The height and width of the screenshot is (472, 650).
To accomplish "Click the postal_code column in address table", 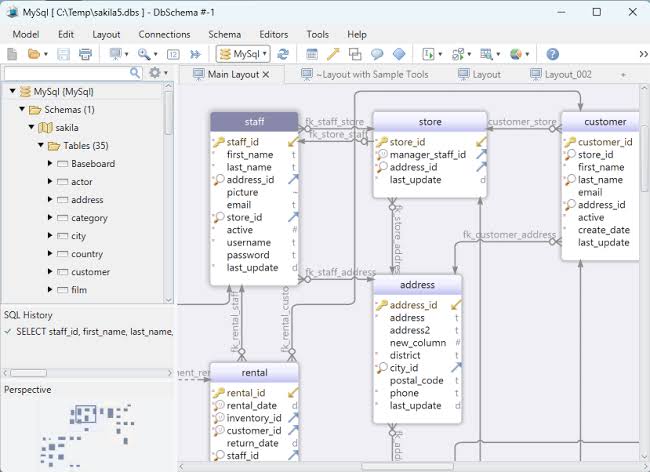I will click(416, 380).
